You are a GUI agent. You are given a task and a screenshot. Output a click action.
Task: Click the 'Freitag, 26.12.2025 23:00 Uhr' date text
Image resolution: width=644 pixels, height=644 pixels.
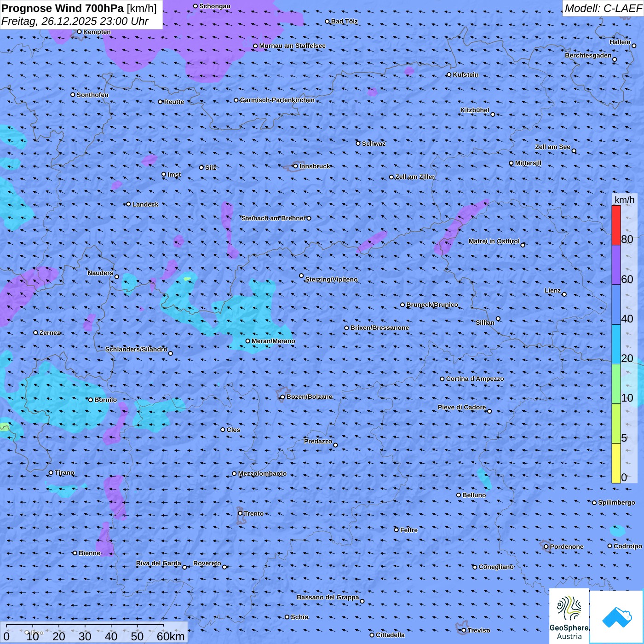pos(75,21)
